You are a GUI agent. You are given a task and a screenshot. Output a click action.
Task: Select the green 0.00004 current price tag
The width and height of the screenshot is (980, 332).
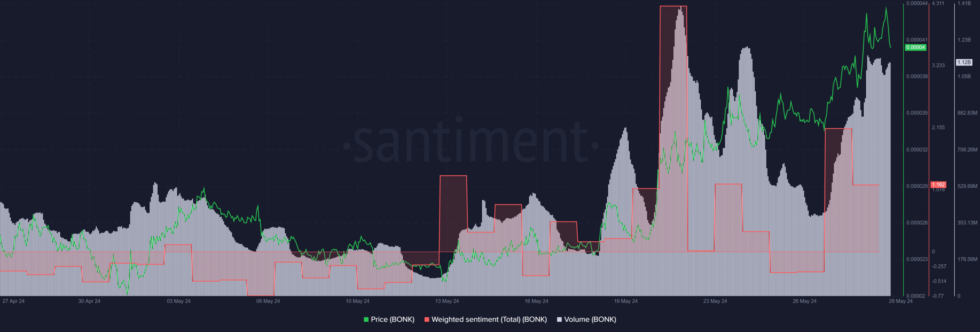click(x=916, y=47)
